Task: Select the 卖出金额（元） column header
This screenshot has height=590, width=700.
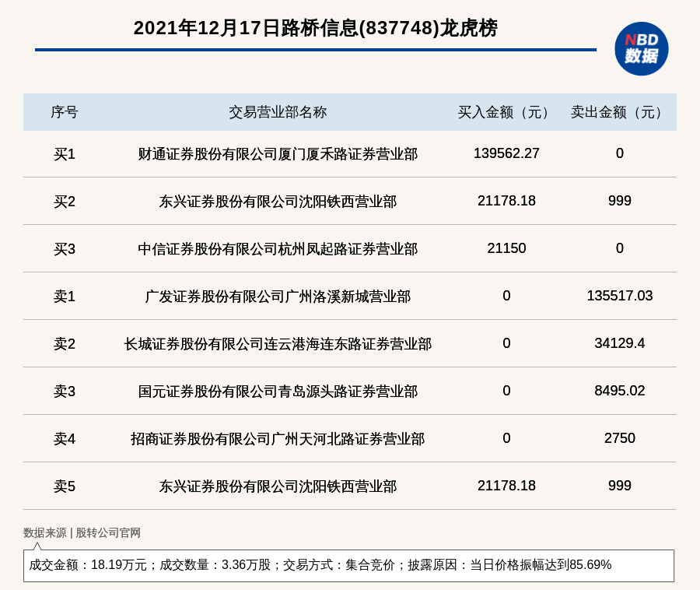Action: coord(619,112)
